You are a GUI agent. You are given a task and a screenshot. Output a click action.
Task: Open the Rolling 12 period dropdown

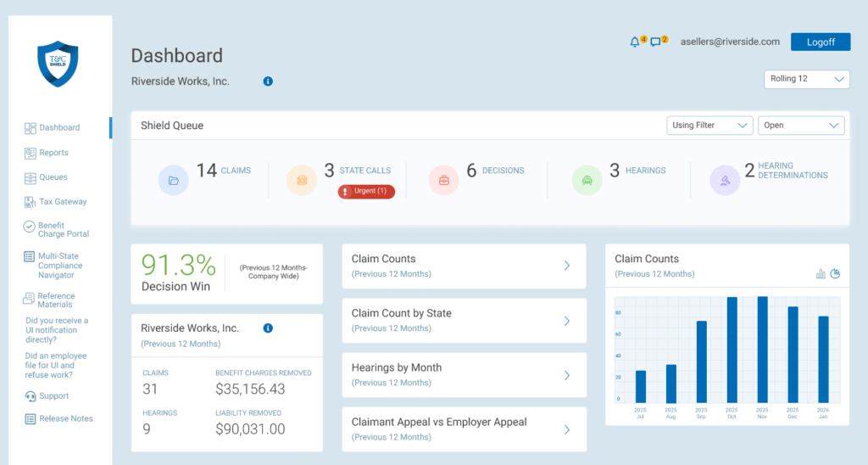tap(807, 79)
